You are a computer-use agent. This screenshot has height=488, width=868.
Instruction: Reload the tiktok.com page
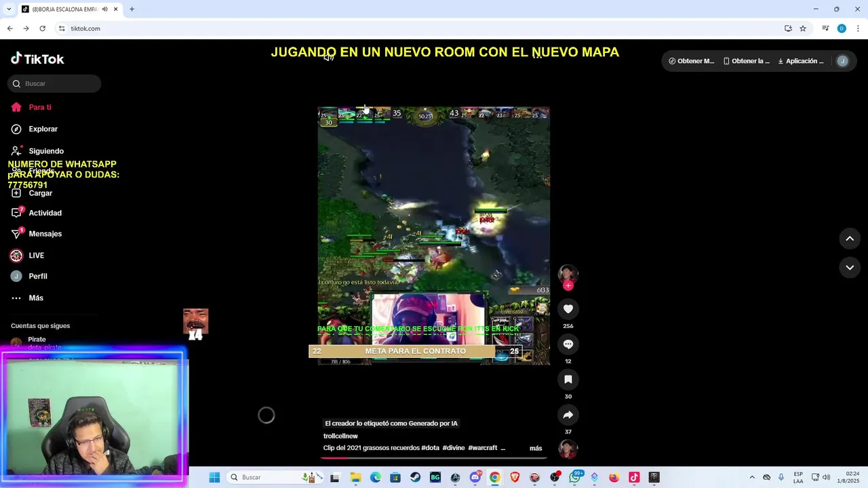pyautogui.click(x=42, y=28)
